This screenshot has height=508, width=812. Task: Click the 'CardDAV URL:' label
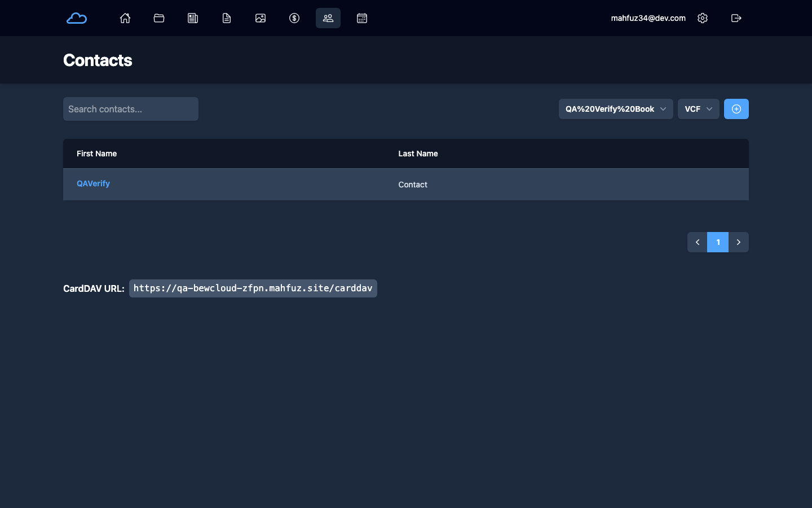tap(94, 288)
